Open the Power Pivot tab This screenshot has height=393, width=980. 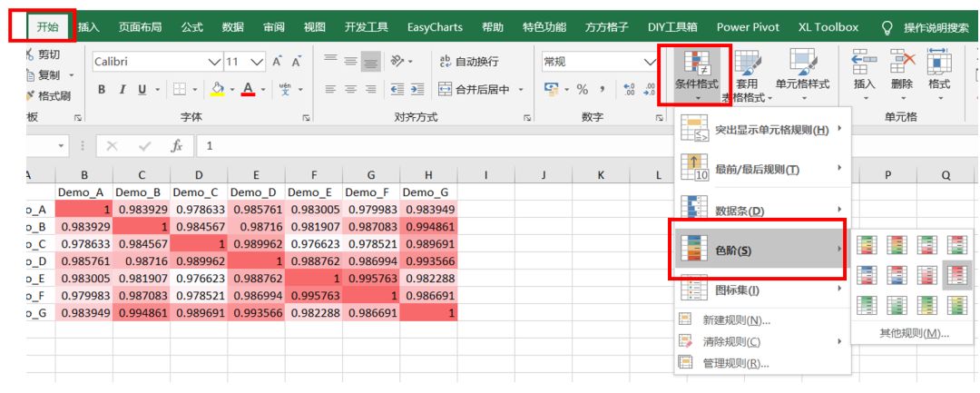(x=748, y=27)
